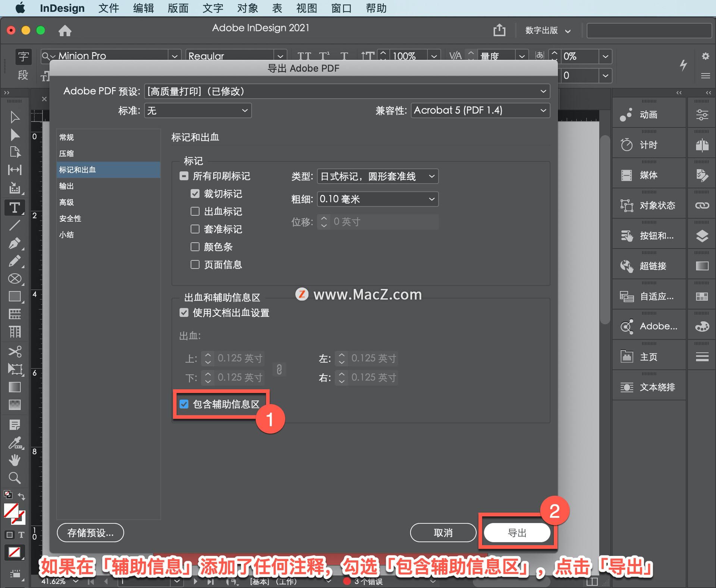Select the Line tool
The height and width of the screenshot is (588, 716).
point(15,225)
